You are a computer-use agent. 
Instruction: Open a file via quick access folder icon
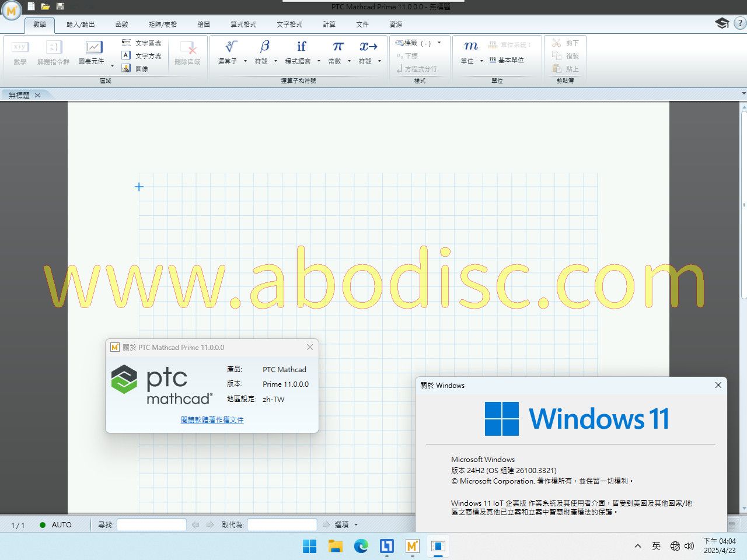[46, 6]
